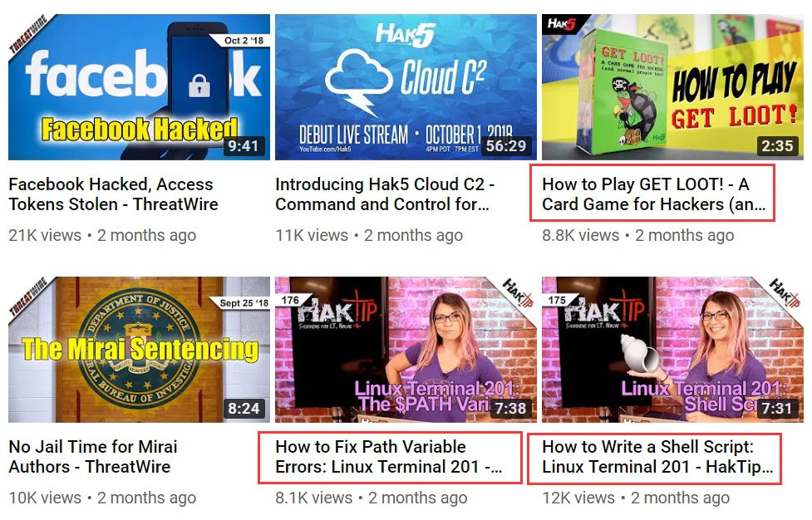812x520 pixels.
Task: Open the Facebook Hacked video thumbnail
Action: tap(139, 87)
